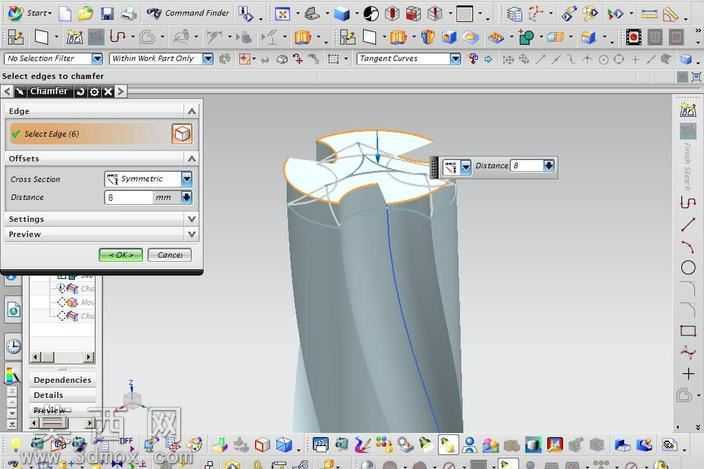
Task: Click the light bulb icon in bottom toolbar
Action: coord(16,444)
